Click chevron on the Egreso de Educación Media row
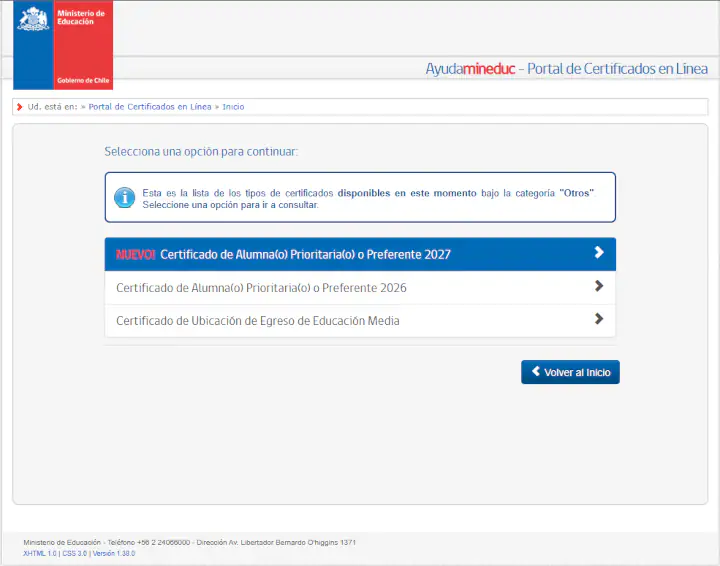The height and width of the screenshot is (566, 720). click(599, 319)
